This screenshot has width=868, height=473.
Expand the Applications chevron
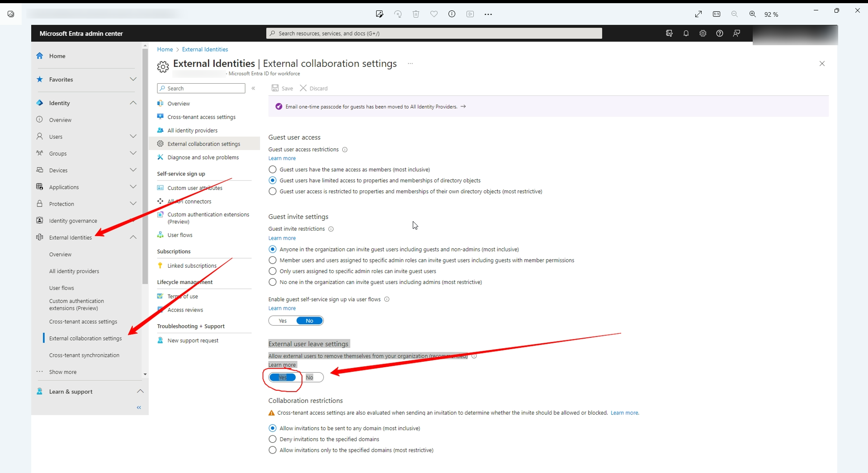click(133, 187)
